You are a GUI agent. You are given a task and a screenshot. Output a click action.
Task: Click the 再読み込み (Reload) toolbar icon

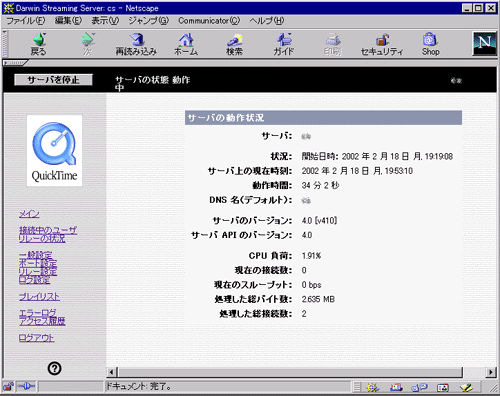tap(136, 44)
